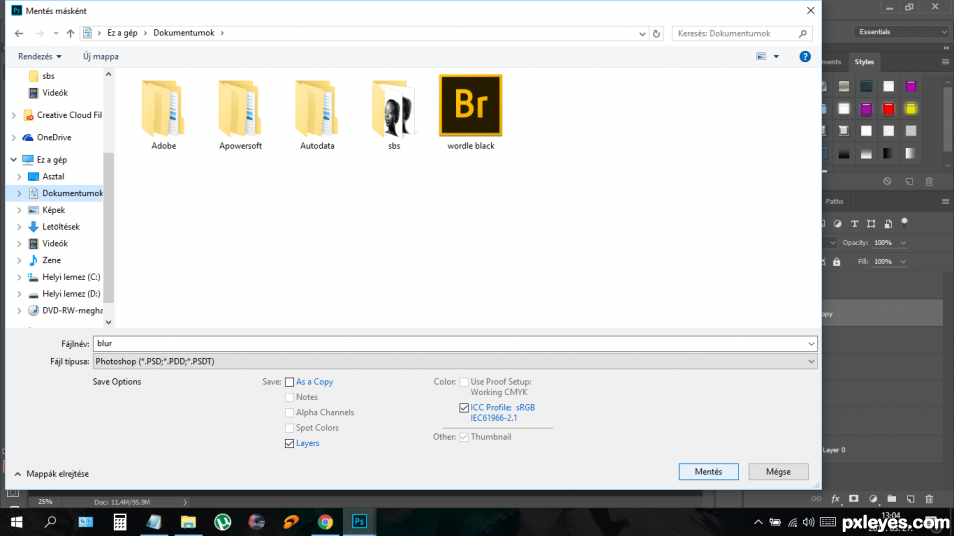
Task: Select the wordle black Bridge file
Action: point(471,113)
